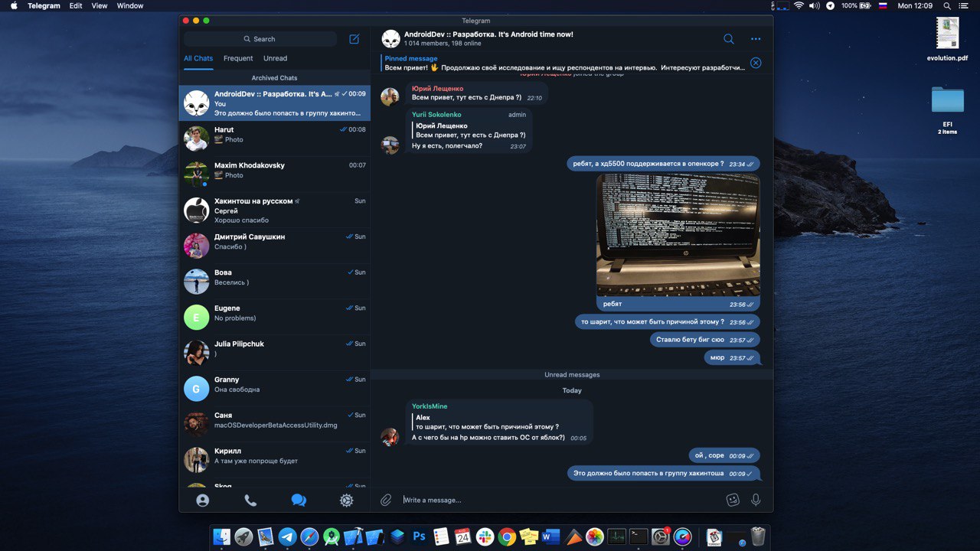Open the Дмитрий Савушкин chat
Image resolution: width=980 pixels, height=551 pixels.
tap(274, 246)
